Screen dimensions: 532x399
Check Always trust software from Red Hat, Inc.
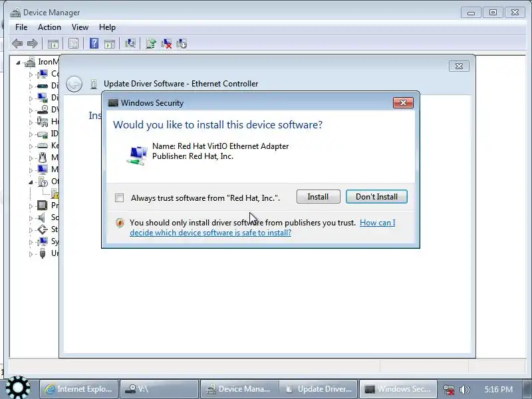click(x=120, y=198)
